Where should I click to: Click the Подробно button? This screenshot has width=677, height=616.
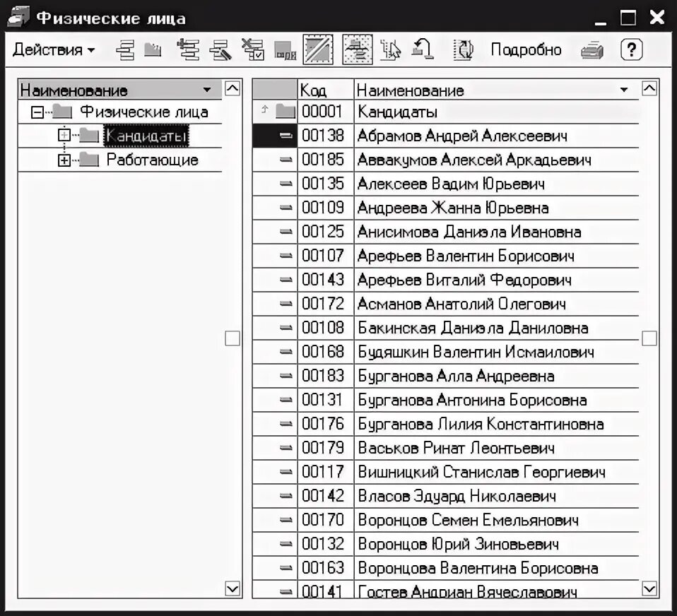pos(526,50)
